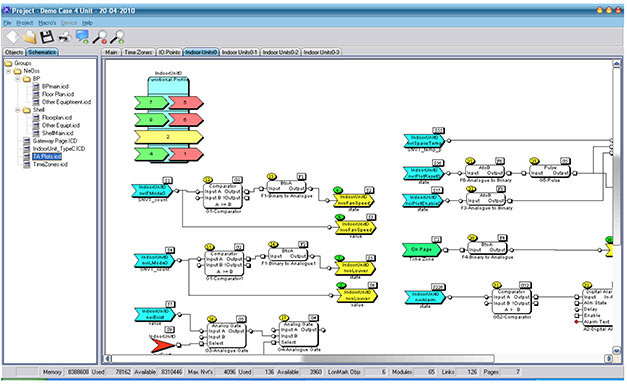
Task: Select the red arrow block in schematic
Action: click(x=162, y=345)
